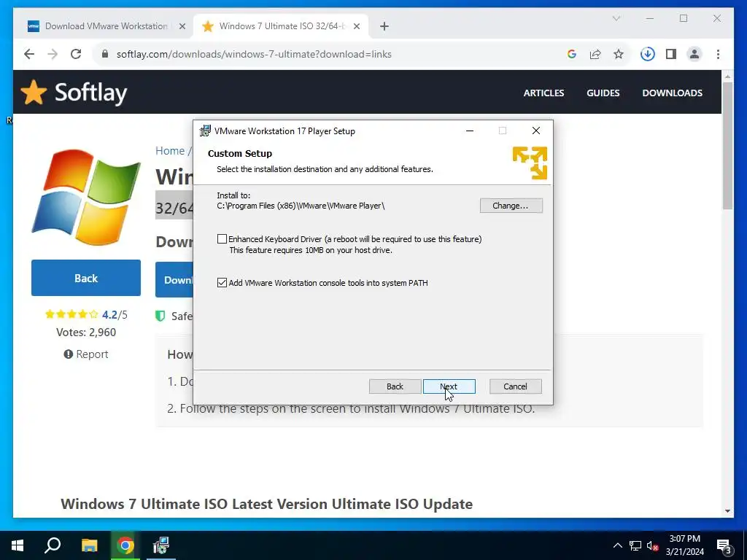Open the Chrome tab search chevron
The image size is (747, 560).
pyautogui.click(x=616, y=18)
